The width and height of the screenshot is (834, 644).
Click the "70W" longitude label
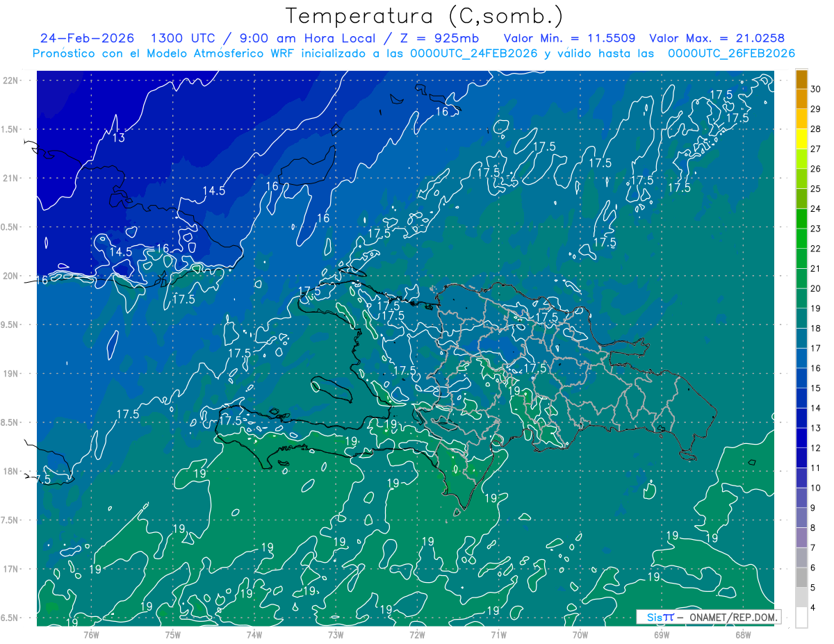[x=580, y=634]
